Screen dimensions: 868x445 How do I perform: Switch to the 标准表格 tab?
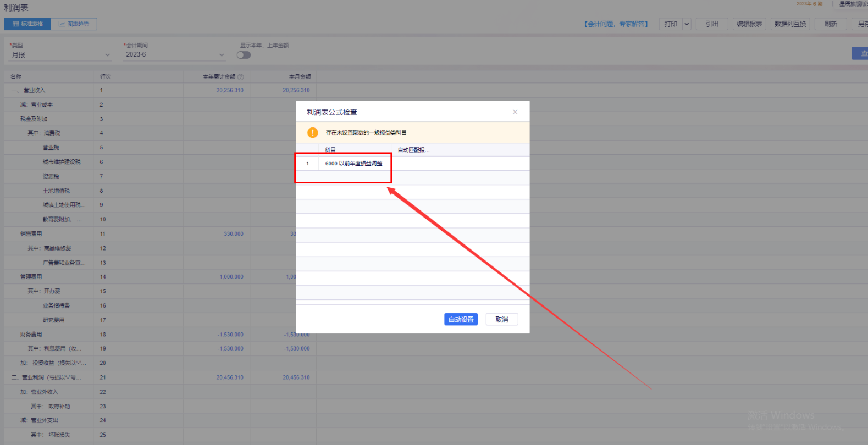27,24
